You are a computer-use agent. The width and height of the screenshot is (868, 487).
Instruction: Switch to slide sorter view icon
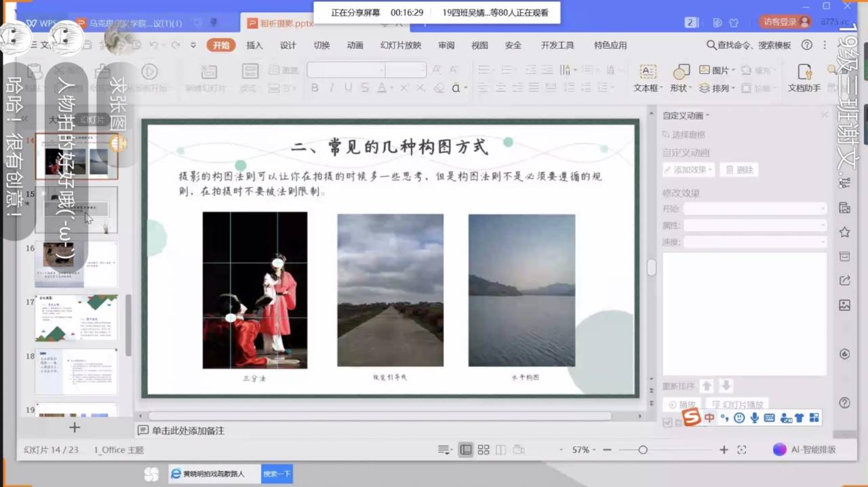coord(484,450)
